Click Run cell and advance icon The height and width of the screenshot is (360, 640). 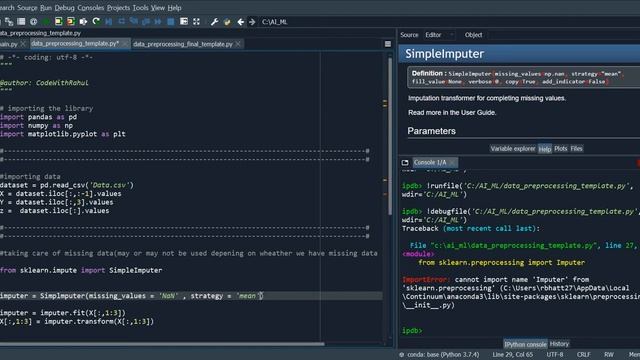click(x=71, y=22)
